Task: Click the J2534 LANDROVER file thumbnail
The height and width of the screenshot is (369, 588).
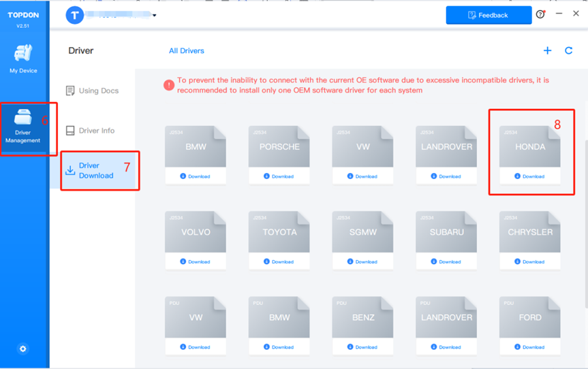Action: click(x=446, y=146)
